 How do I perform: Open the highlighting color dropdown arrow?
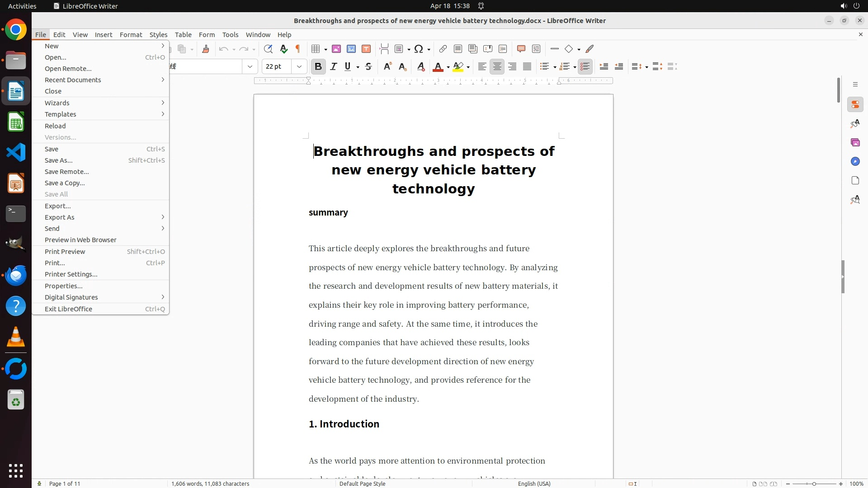point(468,67)
